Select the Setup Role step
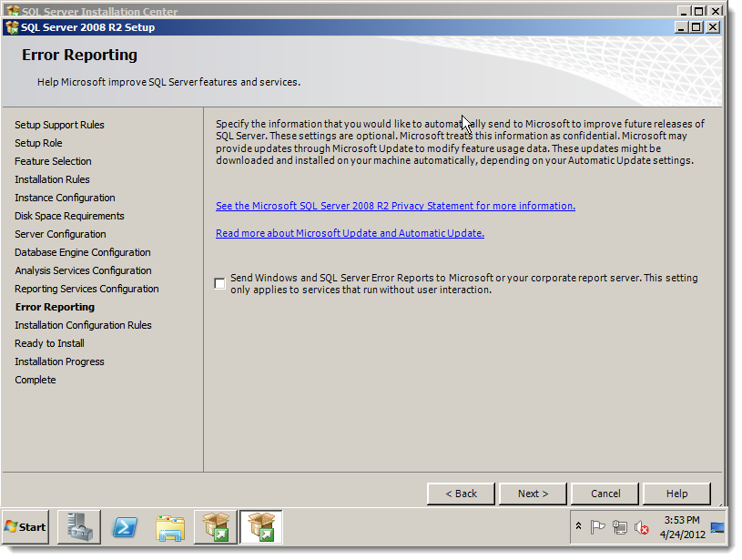The image size is (742, 560). [38, 143]
